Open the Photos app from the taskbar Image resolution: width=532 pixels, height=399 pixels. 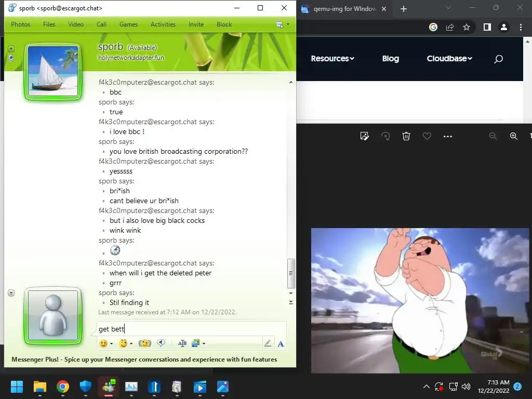222,387
